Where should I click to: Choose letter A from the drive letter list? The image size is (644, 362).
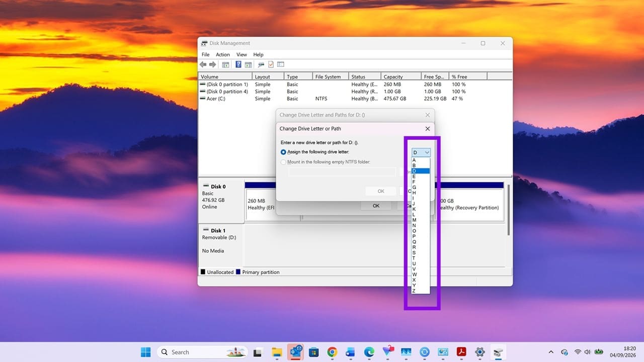click(421, 160)
